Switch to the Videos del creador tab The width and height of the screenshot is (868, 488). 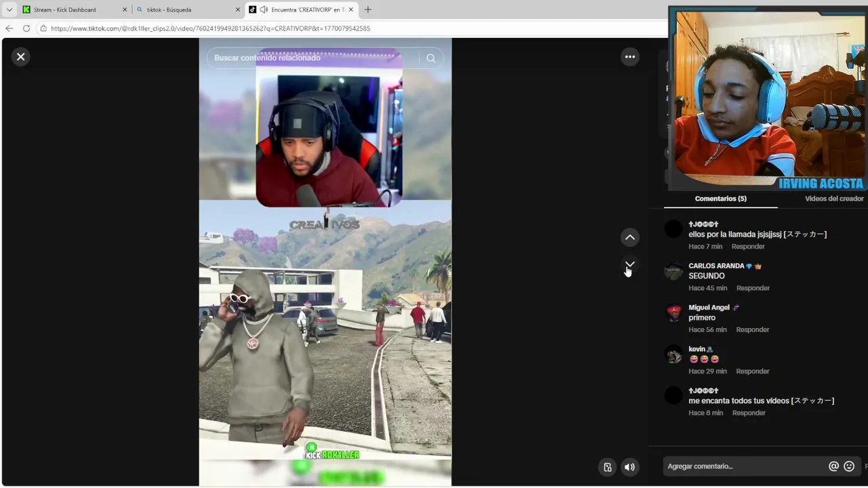(834, 199)
